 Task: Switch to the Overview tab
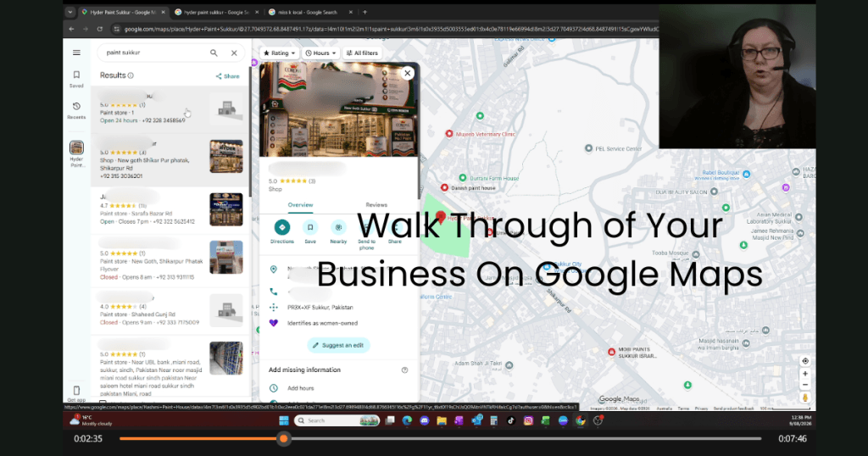(x=300, y=205)
